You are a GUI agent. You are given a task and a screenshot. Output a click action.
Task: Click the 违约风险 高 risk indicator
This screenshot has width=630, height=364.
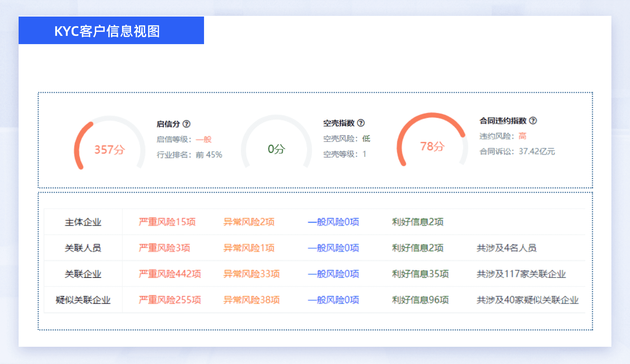pos(502,136)
